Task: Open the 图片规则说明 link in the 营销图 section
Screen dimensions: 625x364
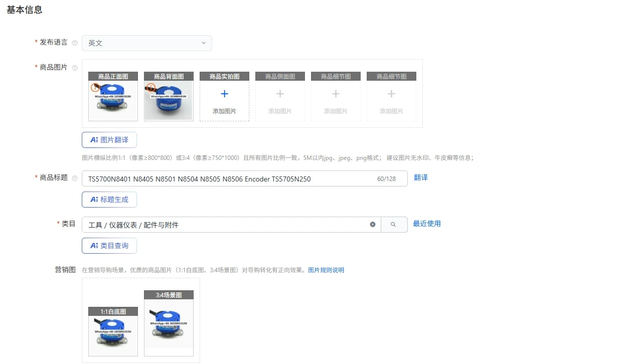Action: [326, 270]
